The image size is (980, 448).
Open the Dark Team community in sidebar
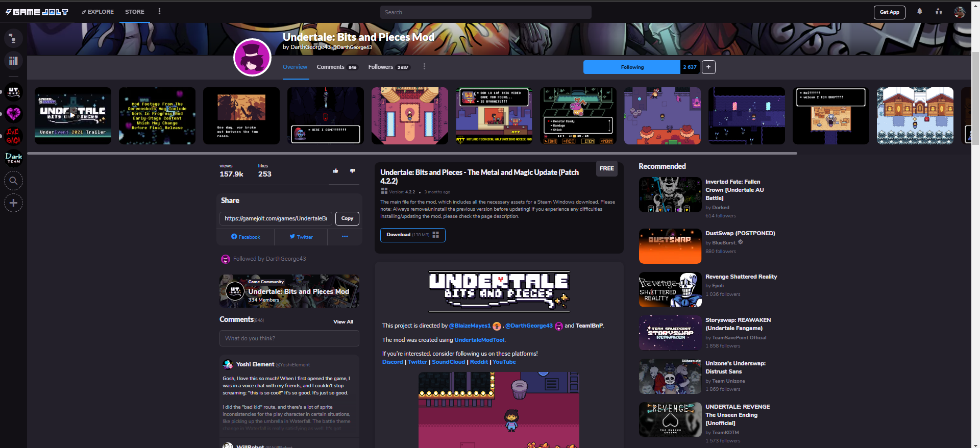[14, 158]
